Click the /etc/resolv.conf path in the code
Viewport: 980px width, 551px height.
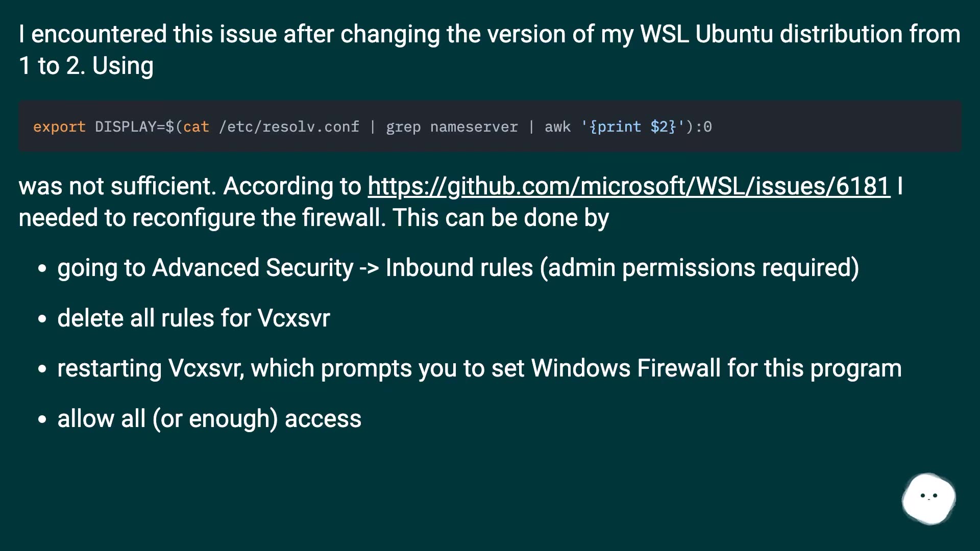[x=289, y=127]
